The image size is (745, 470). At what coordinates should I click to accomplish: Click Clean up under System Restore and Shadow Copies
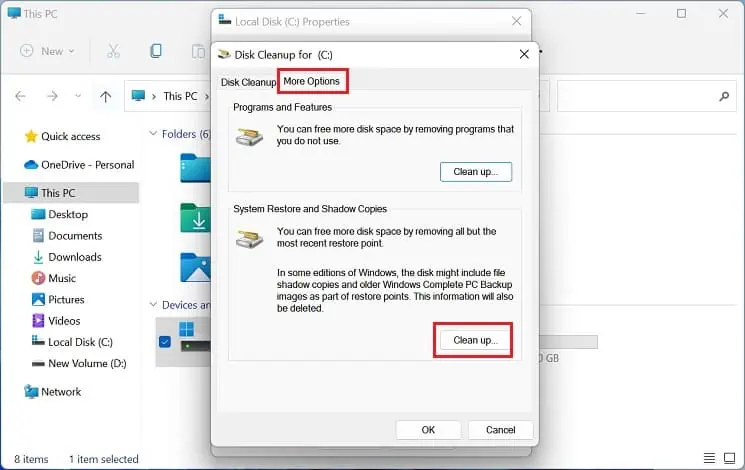click(x=475, y=340)
